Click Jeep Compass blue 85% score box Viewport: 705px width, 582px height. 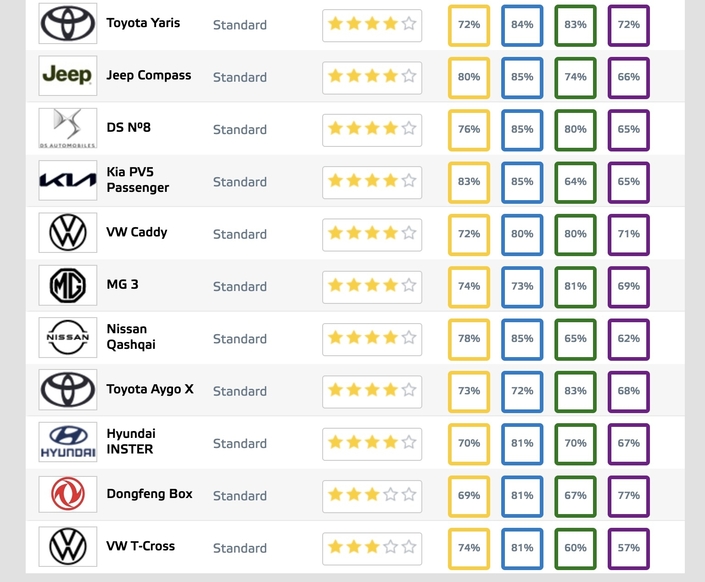[x=522, y=76]
